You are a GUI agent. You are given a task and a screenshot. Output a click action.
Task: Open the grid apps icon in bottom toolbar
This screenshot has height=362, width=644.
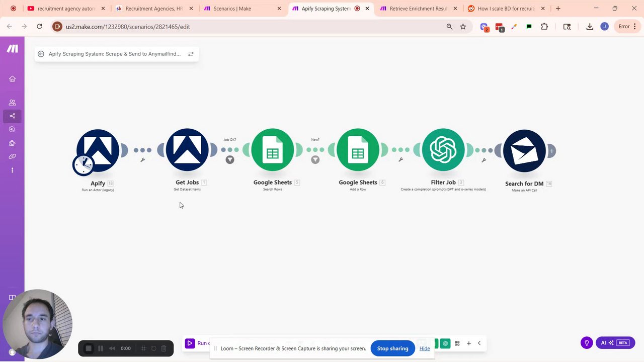click(x=457, y=343)
